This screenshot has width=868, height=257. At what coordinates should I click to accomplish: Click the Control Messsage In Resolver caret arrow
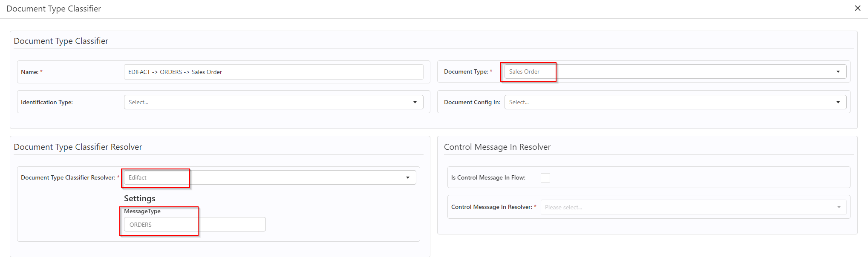[839, 207]
